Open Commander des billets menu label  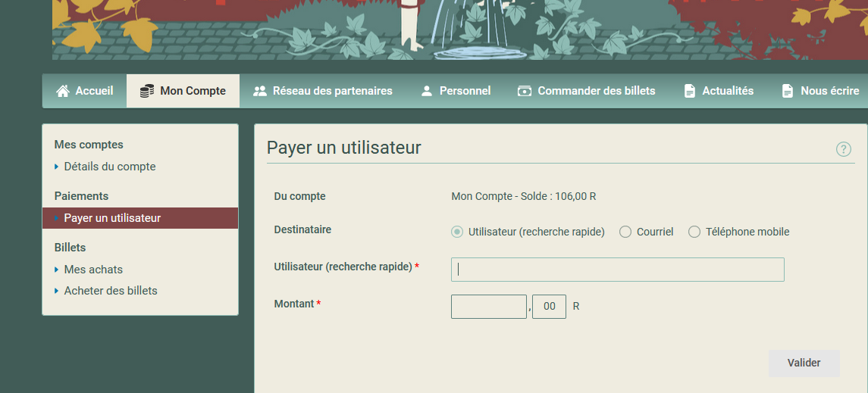pyautogui.click(x=597, y=91)
